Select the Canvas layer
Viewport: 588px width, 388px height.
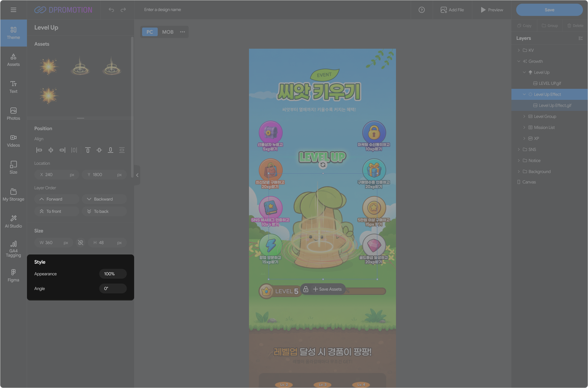coord(549,182)
